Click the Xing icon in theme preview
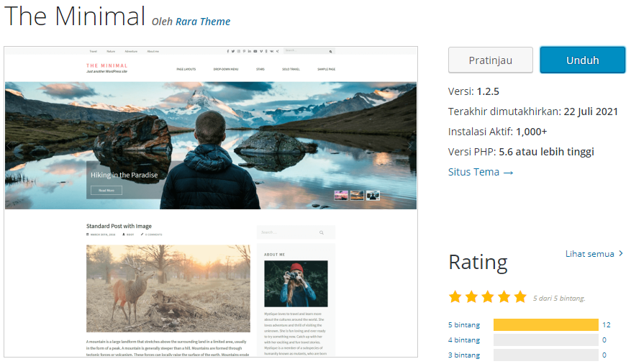 coord(277,51)
